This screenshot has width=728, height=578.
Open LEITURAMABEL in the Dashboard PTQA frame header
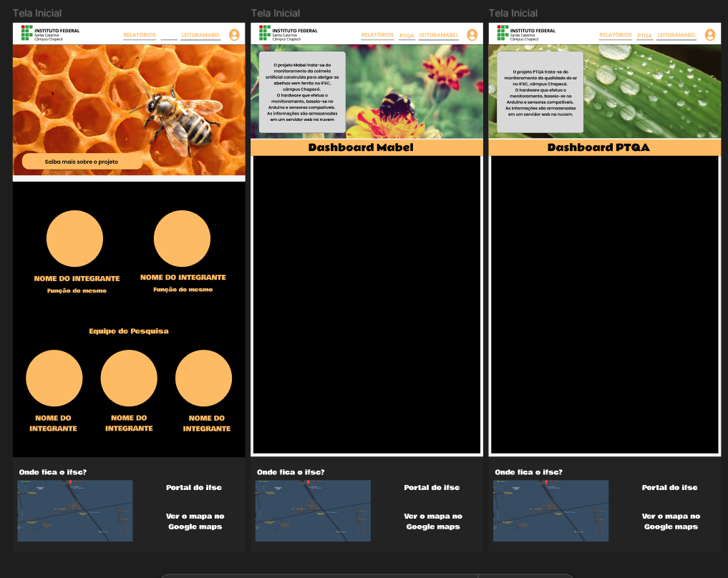pyautogui.click(x=676, y=35)
